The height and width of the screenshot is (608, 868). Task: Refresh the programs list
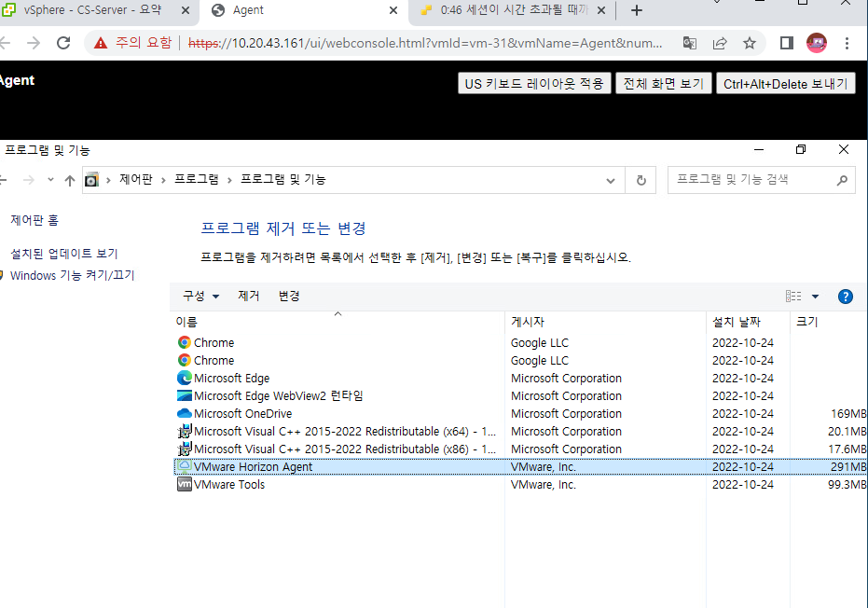point(641,180)
